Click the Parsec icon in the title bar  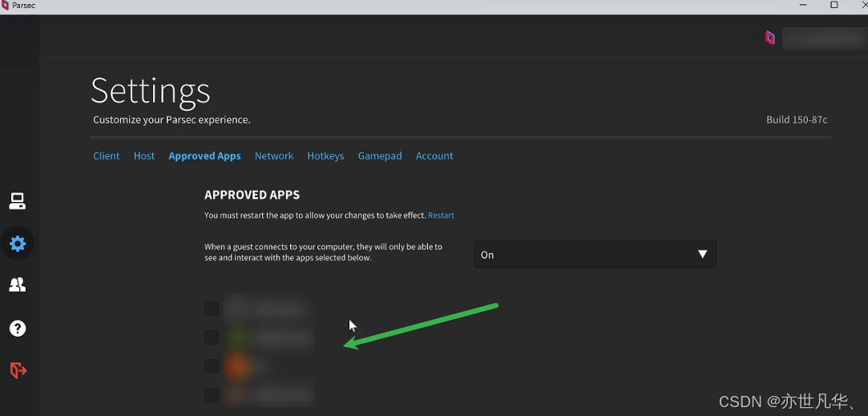[x=5, y=5]
